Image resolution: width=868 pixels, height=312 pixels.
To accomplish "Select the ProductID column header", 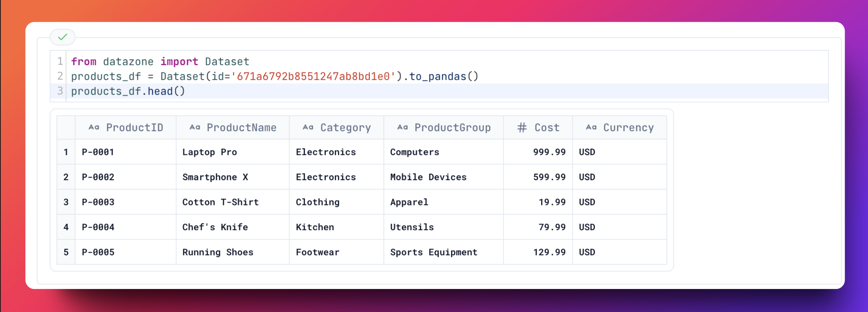I will click(x=126, y=128).
